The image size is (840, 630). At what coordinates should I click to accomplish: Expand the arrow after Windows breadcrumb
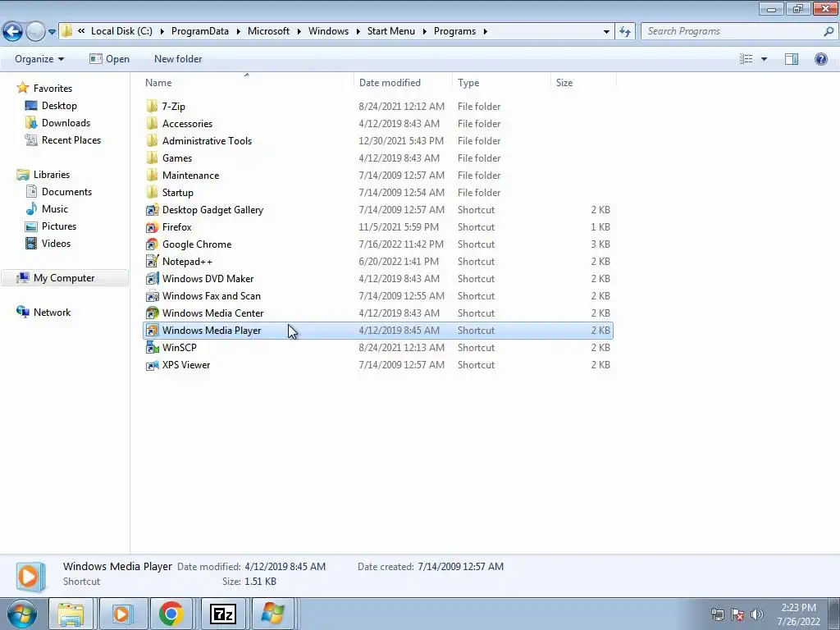(x=358, y=32)
